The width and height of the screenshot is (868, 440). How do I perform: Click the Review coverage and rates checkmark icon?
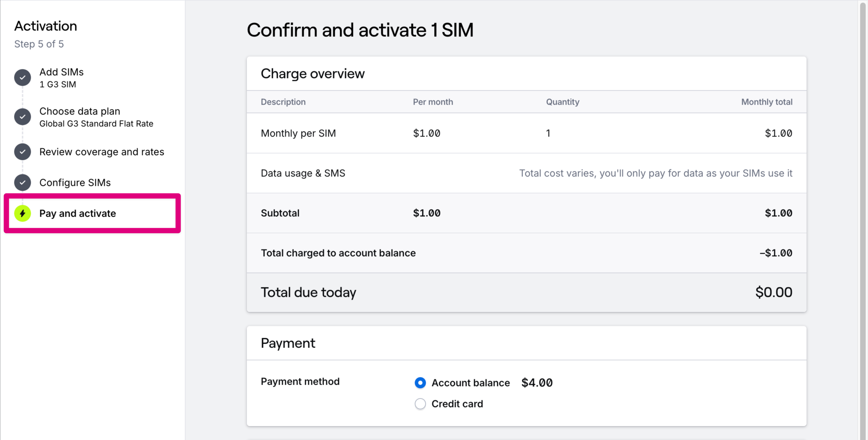pyautogui.click(x=22, y=152)
